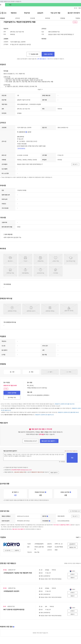Open the 실업급여 main menu
81x644 pixels.
click(40, 13)
